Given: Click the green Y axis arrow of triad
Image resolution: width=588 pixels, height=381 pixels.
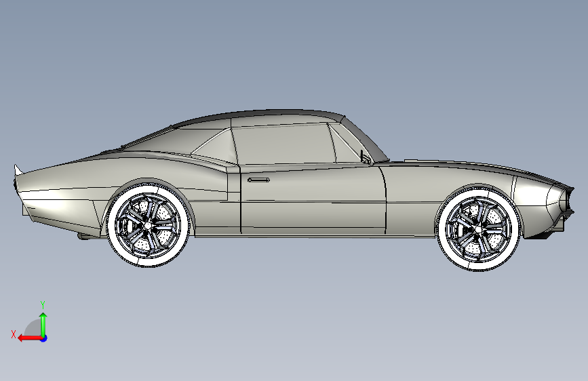Looking at the screenshot, I should 43,325.
